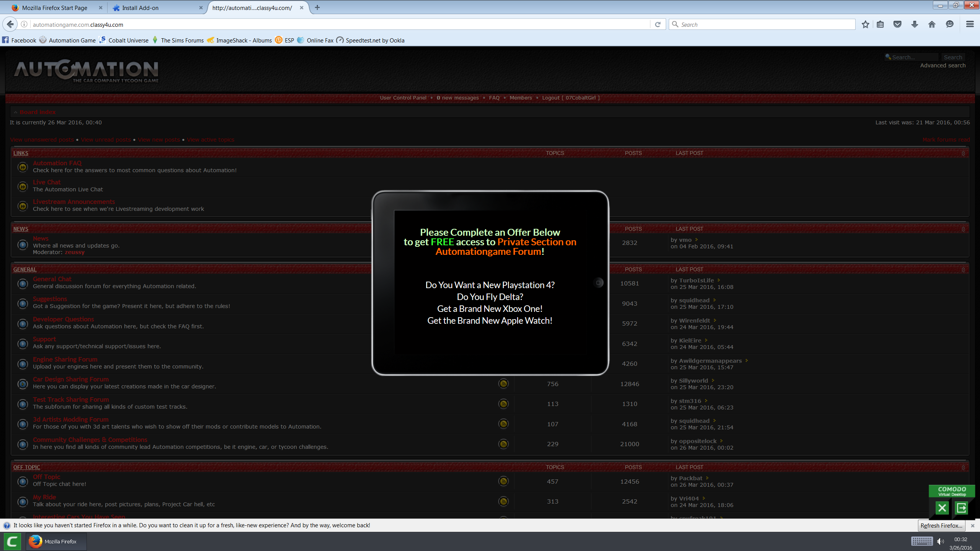980x551 pixels.
Task: Click Logout 07CobaltGirl link
Action: pos(571,98)
